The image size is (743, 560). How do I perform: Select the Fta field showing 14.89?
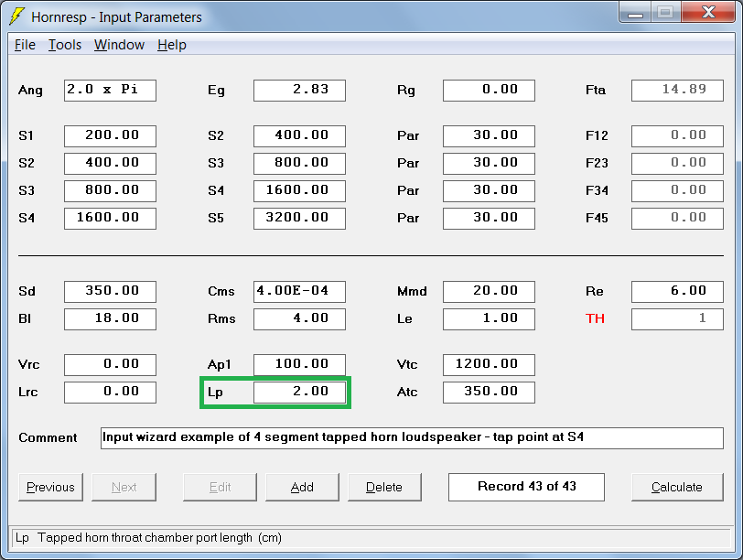(x=677, y=90)
